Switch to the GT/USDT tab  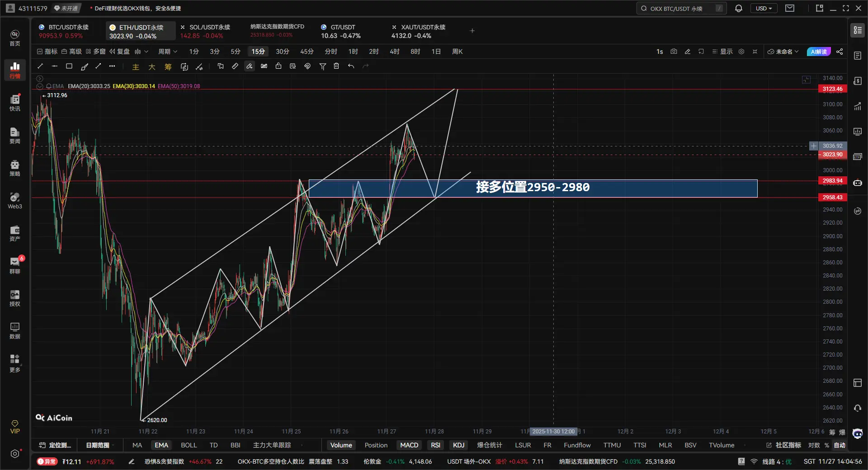coord(341,31)
